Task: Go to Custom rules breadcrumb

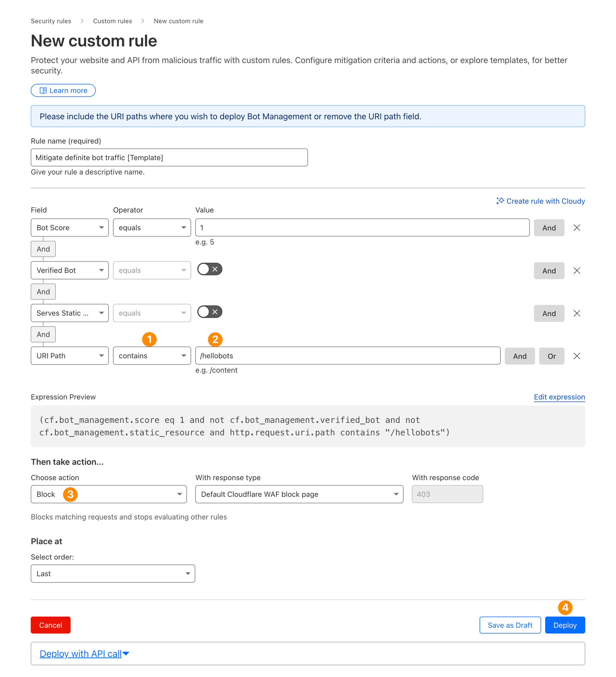Action: [x=112, y=21]
